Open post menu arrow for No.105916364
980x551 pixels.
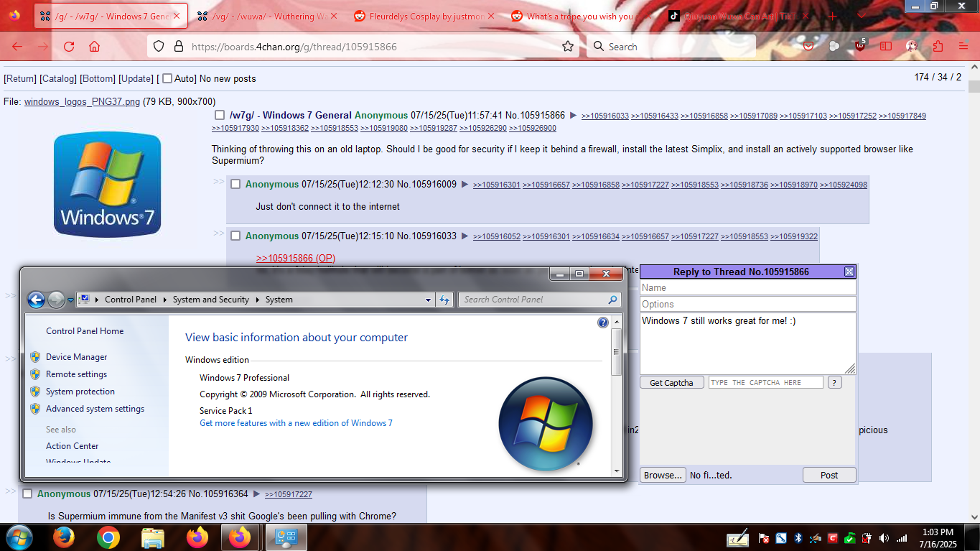[x=256, y=494]
